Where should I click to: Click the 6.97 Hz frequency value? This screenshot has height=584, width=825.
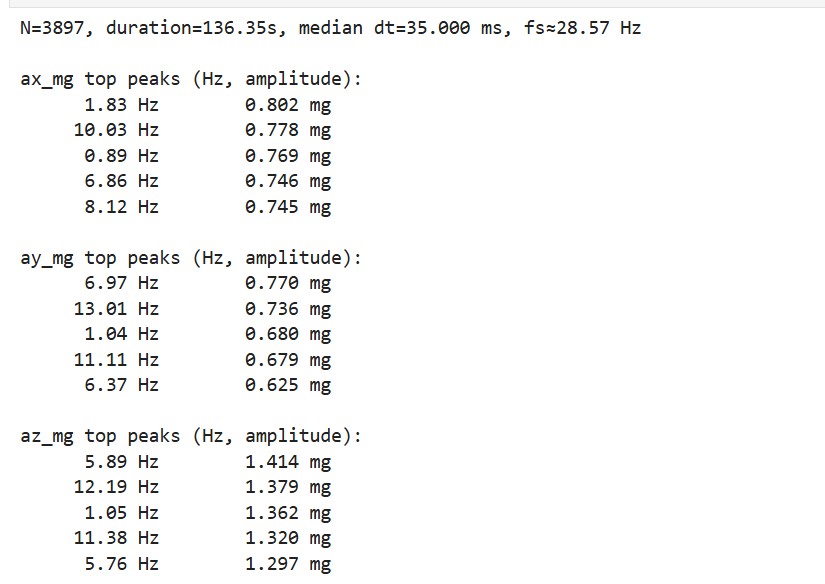tap(121, 283)
